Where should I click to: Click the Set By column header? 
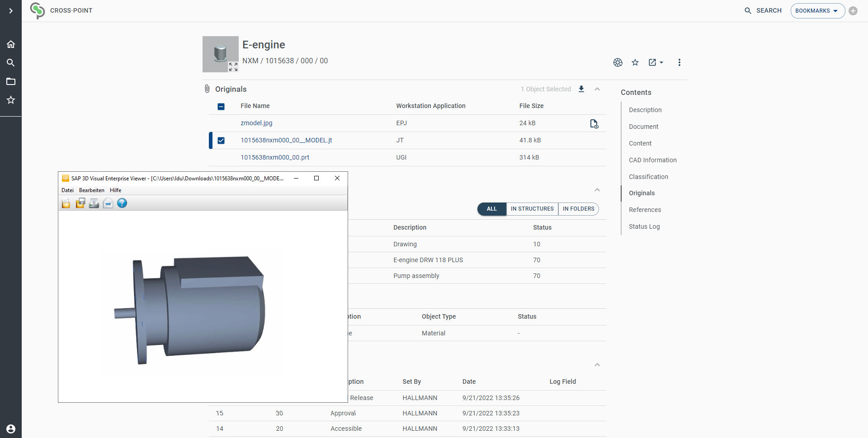[412, 381]
